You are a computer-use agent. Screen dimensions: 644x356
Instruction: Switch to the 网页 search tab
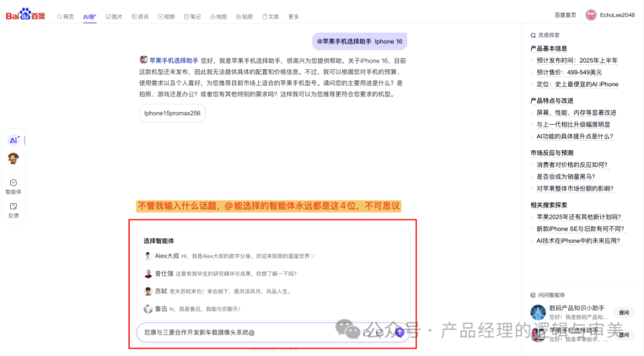(66, 17)
